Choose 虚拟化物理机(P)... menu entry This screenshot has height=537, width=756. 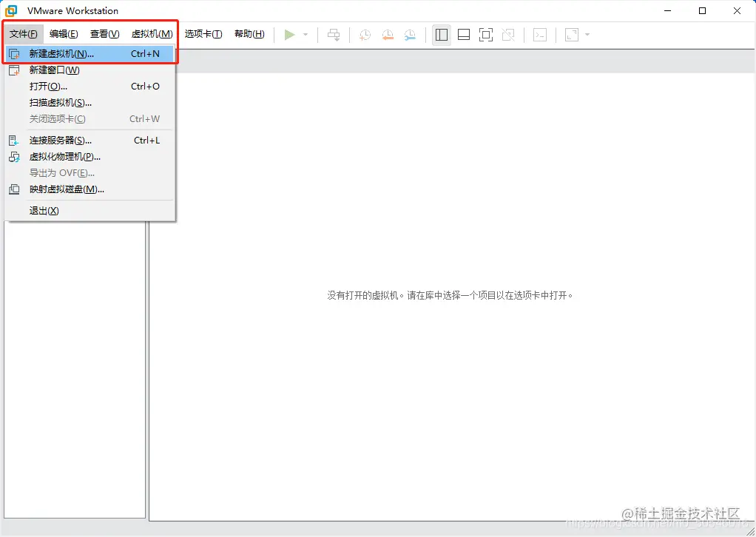[90, 157]
